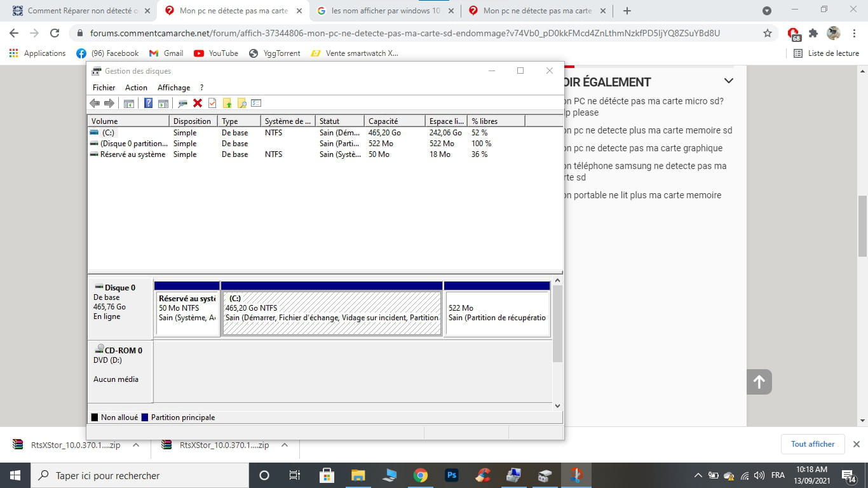Click the 'Tout afficher' downloads button
Viewport: 868px width, 488px height.
[x=812, y=444]
